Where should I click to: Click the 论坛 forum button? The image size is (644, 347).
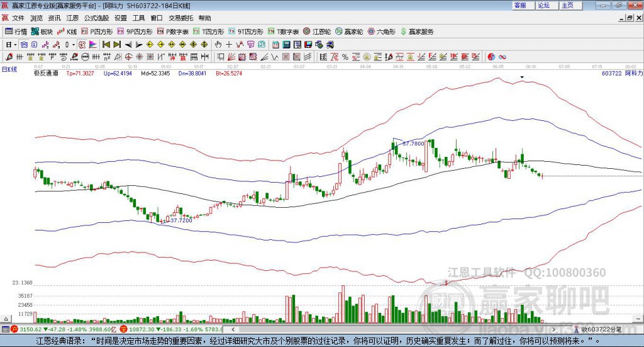[547, 5]
